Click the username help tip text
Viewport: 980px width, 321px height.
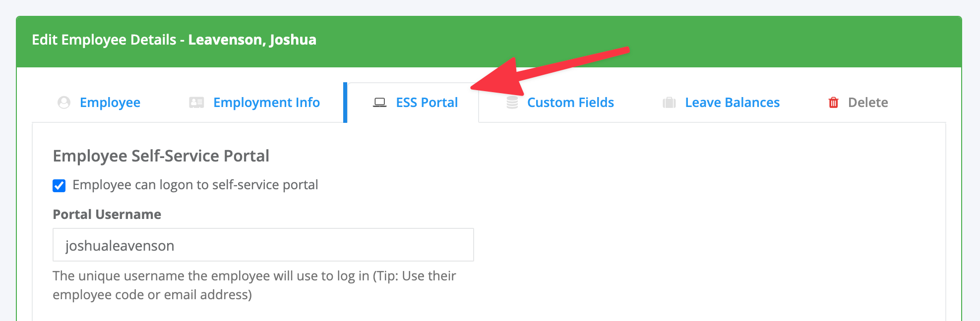click(x=254, y=285)
